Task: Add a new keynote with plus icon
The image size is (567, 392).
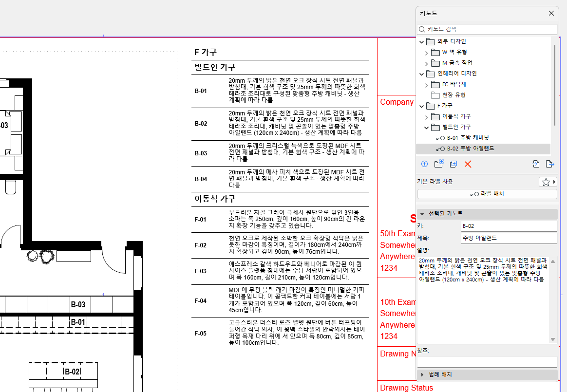Action: [425, 164]
